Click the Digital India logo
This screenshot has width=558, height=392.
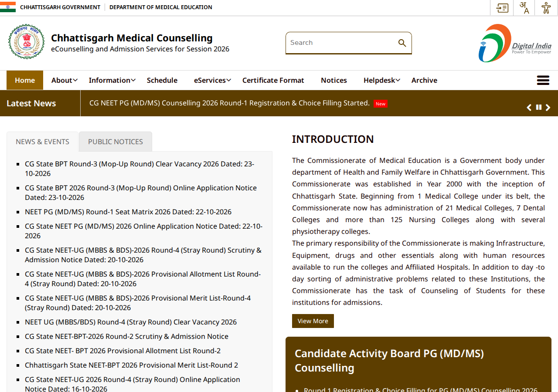coord(515,43)
